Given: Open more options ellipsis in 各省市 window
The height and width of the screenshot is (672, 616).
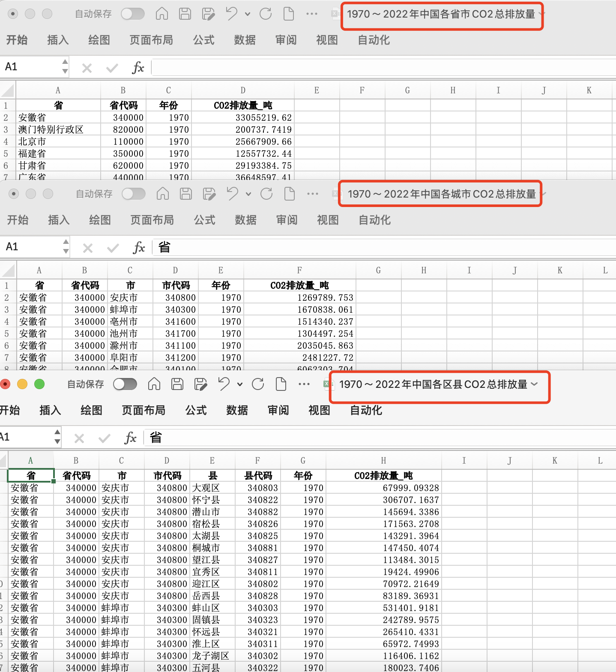Looking at the screenshot, I should [x=312, y=14].
